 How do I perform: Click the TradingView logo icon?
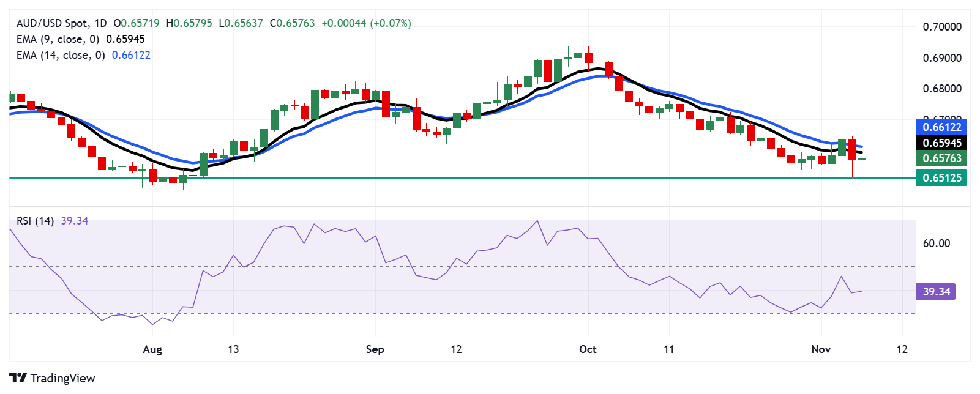click(x=18, y=378)
